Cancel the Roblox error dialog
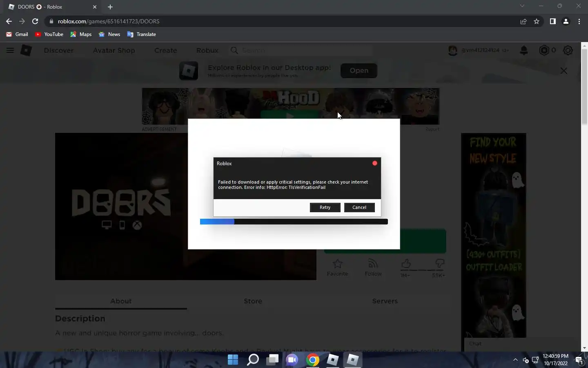Screen dimensions: 588x368 pos(359,207)
